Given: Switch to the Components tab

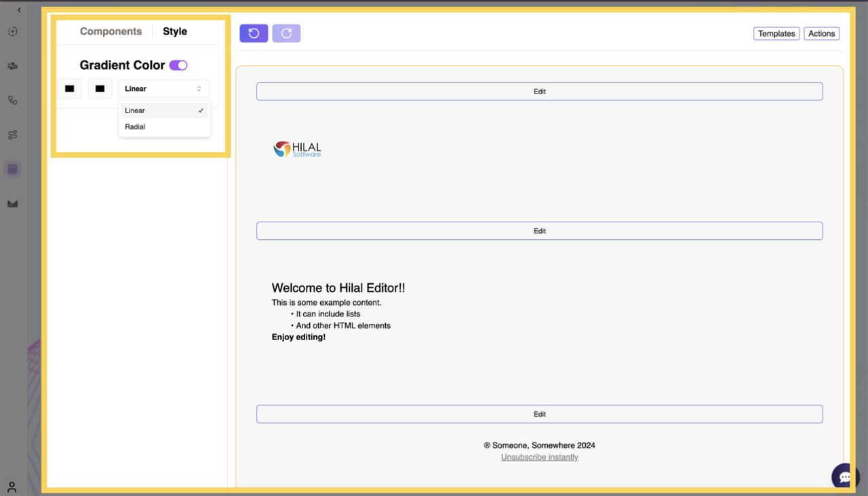Looking at the screenshot, I should 111,31.
